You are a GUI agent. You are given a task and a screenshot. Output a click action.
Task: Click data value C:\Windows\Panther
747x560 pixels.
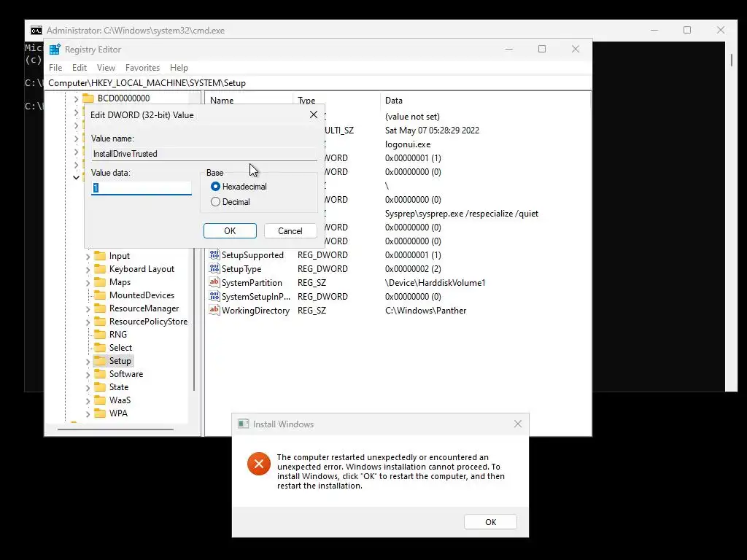coord(425,311)
